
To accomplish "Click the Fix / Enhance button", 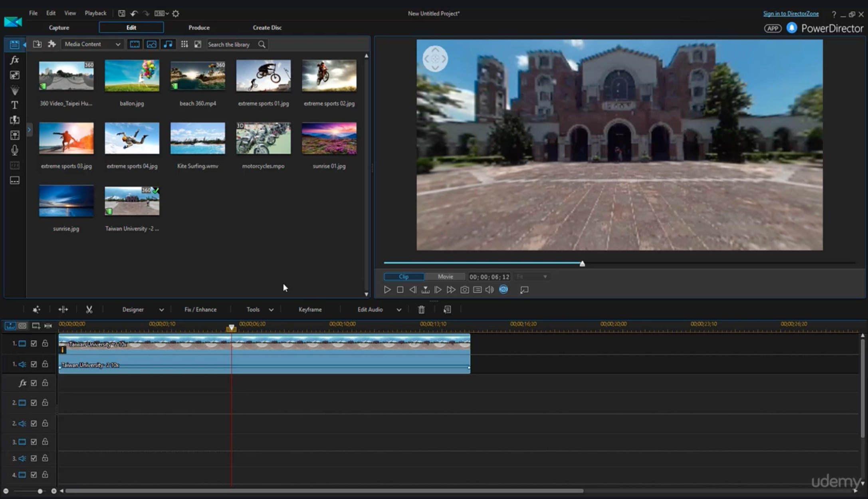I will [200, 309].
